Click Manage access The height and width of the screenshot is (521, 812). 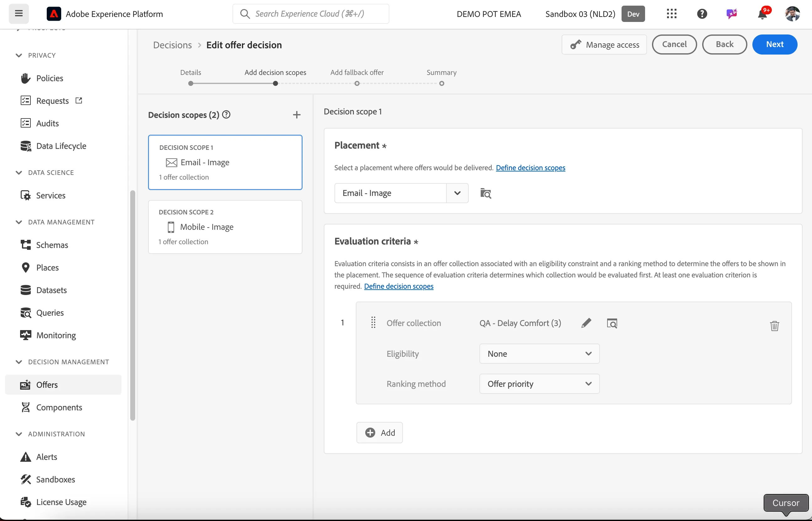pos(604,44)
